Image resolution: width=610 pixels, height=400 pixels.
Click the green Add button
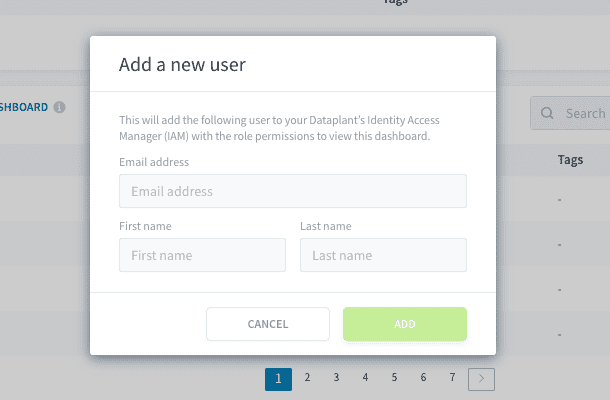[405, 324]
